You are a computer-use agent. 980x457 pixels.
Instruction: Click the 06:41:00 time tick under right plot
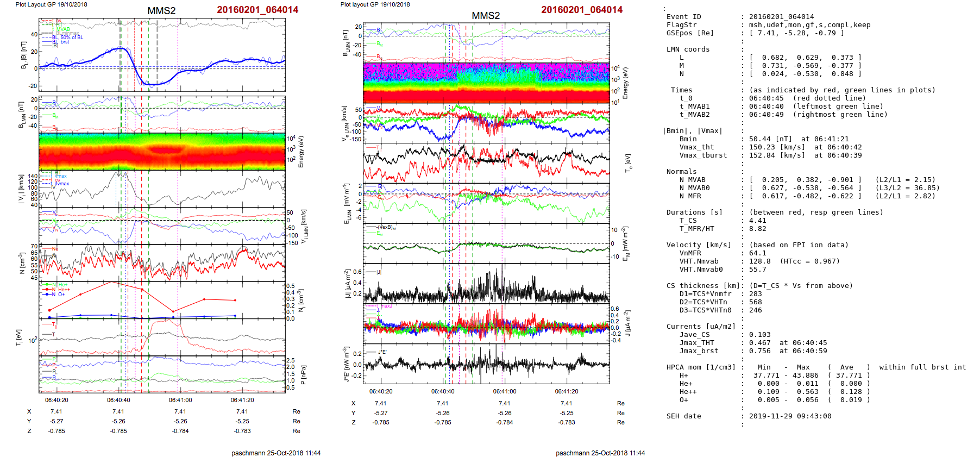pyautogui.click(x=505, y=391)
